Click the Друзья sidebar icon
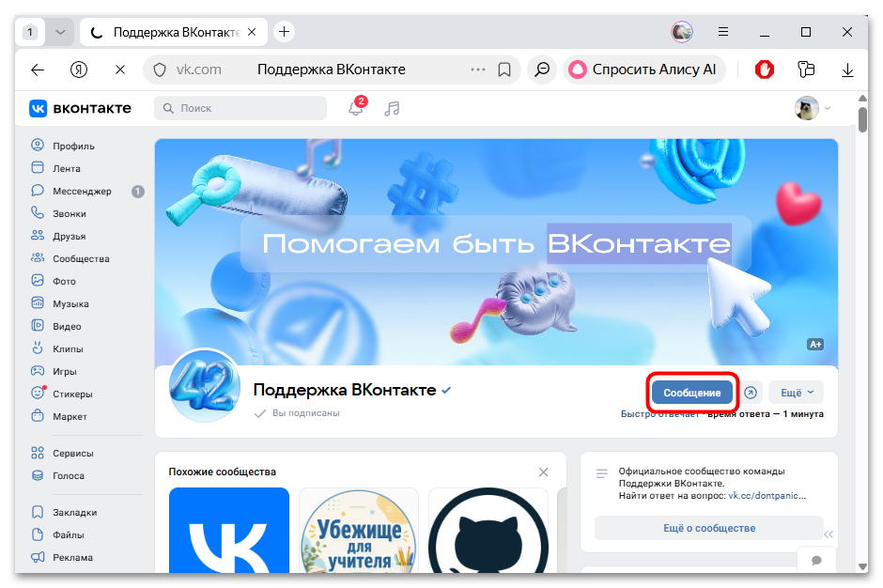Screen dimensions: 883x588 (x=38, y=236)
